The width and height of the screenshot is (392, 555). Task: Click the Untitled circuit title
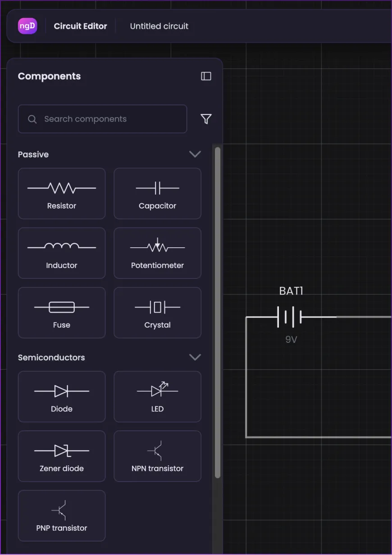click(x=159, y=26)
